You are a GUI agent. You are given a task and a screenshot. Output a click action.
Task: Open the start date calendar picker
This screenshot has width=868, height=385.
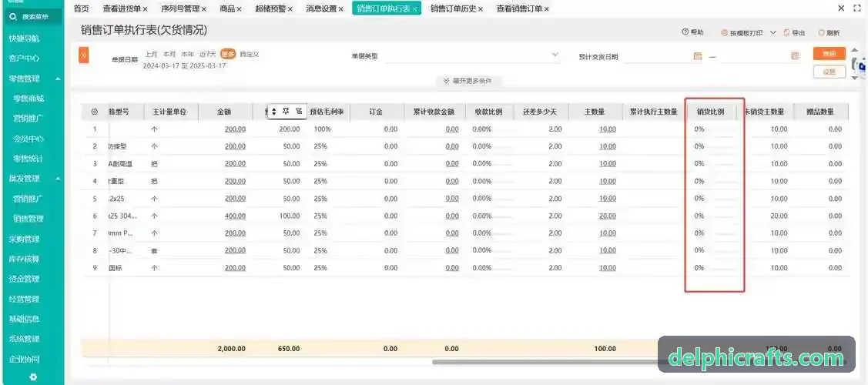[698, 56]
